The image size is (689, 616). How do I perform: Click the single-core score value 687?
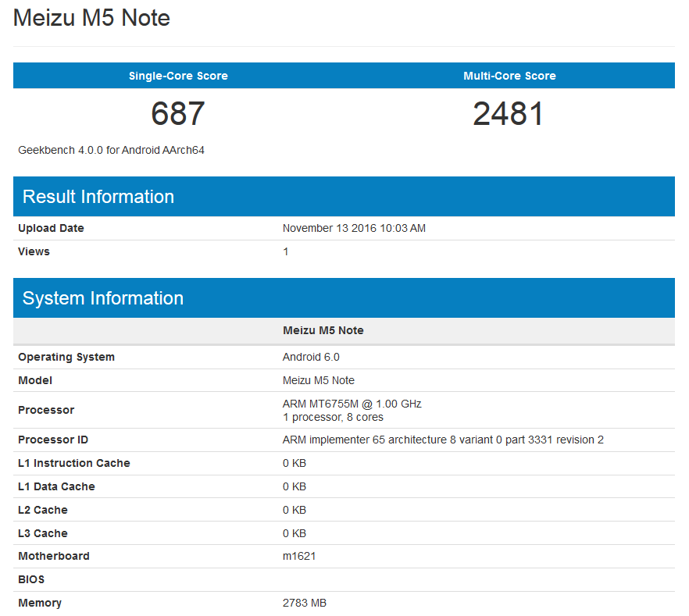[x=177, y=113]
